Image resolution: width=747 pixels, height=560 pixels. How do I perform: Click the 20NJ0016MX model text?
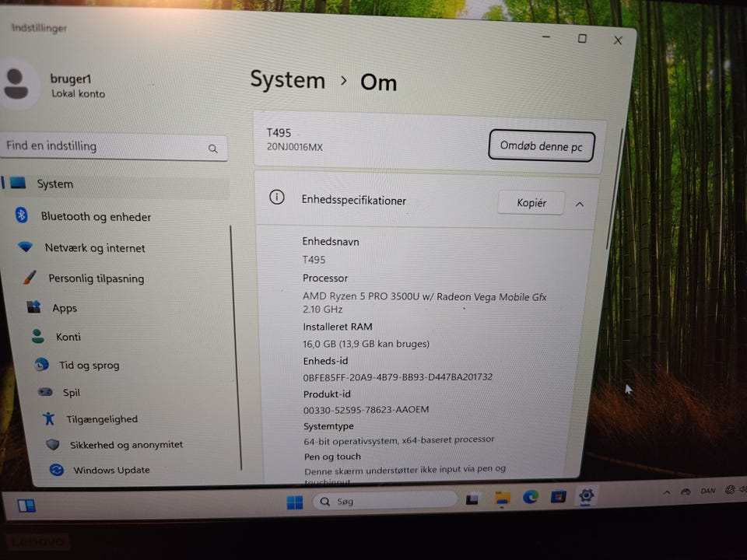point(294,147)
